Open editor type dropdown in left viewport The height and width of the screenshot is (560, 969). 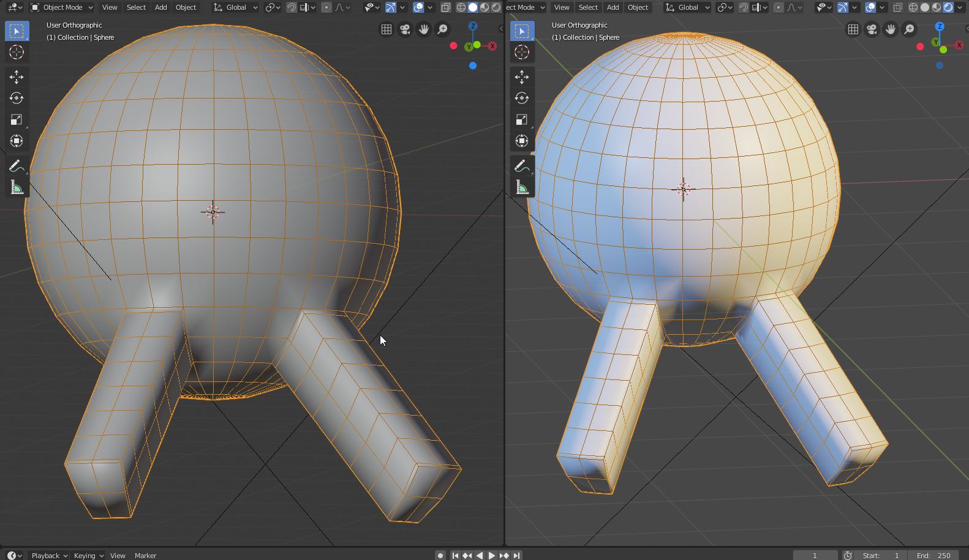(x=15, y=7)
